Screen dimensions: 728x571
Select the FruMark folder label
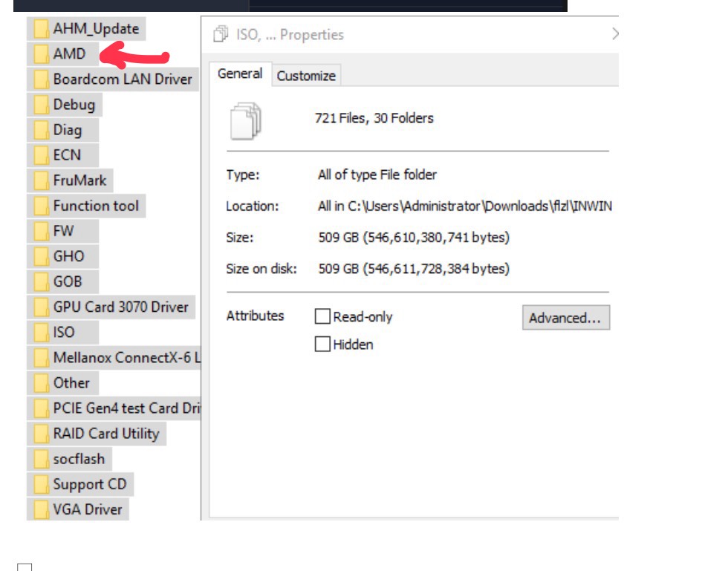[79, 180]
